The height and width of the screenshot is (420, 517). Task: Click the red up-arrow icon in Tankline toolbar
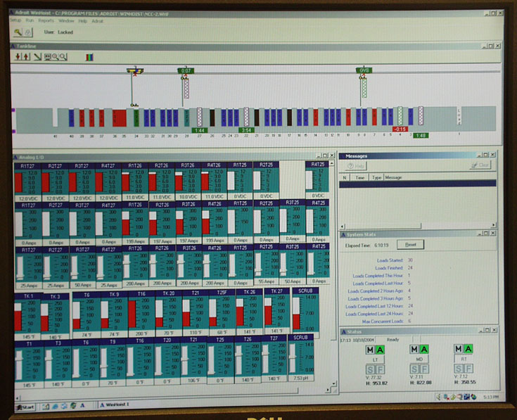(25, 56)
